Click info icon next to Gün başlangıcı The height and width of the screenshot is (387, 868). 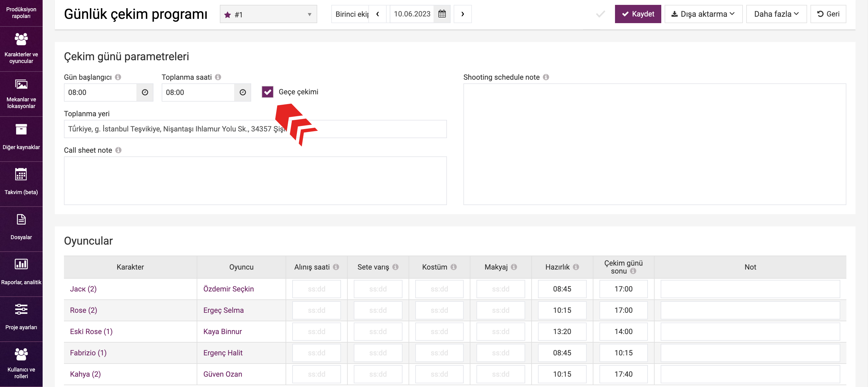(x=118, y=77)
